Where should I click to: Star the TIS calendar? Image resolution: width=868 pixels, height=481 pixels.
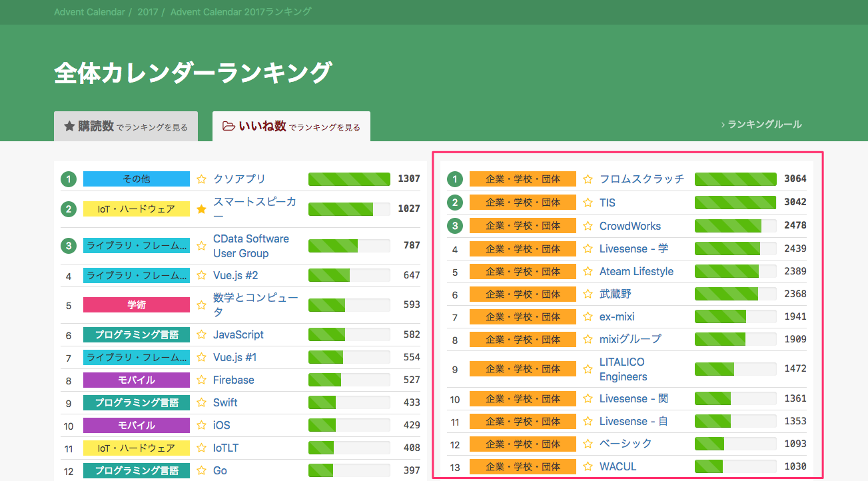[x=588, y=203]
